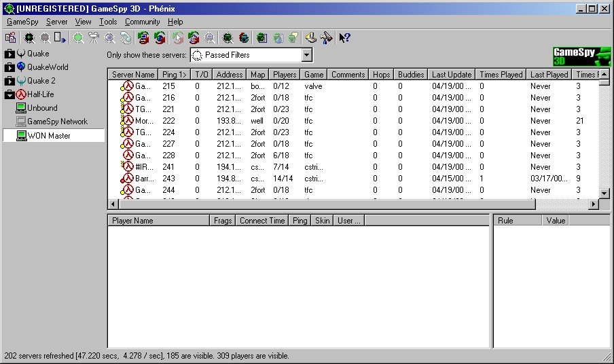Click the server tower with arrow icon
614x364 pixels.
pyautogui.click(x=60, y=38)
